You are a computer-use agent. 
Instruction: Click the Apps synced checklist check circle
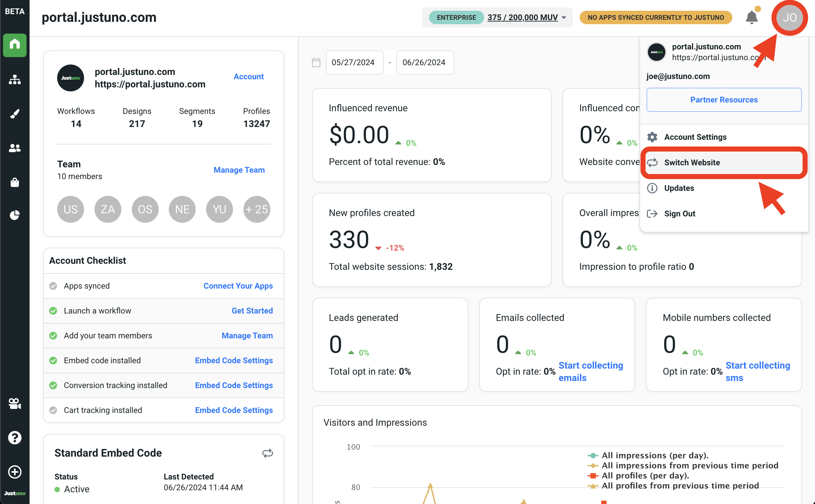(x=53, y=286)
